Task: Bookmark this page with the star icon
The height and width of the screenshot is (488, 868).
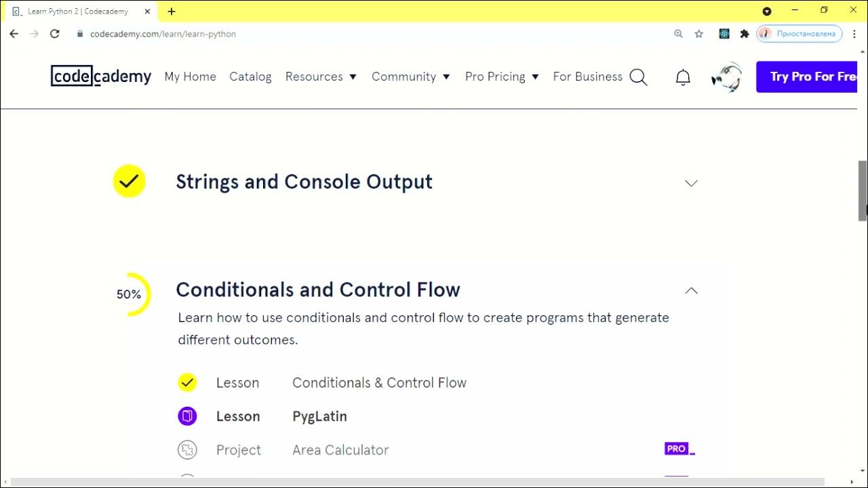Action: click(699, 34)
